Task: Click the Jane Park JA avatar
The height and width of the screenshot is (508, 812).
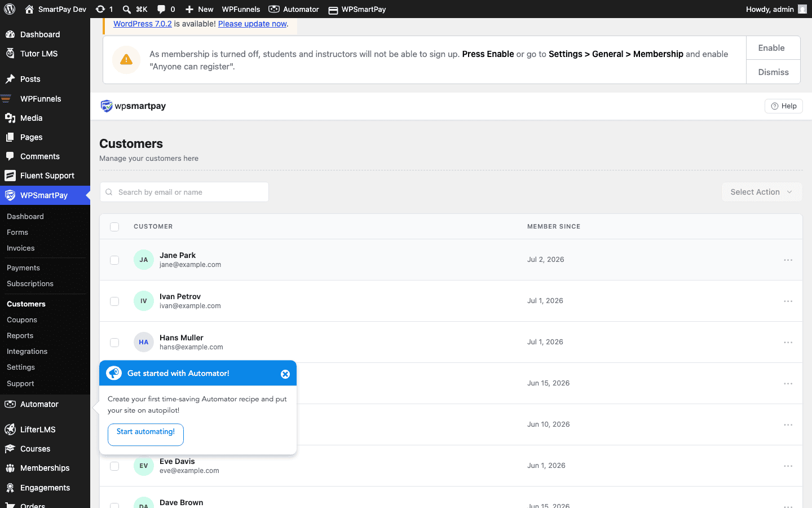Action: pyautogui.click(x=144, y=260)
